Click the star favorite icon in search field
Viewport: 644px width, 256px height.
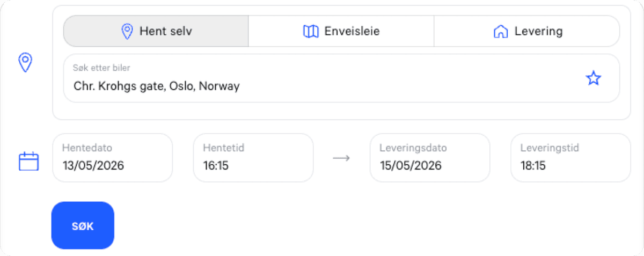click(593, 79)
